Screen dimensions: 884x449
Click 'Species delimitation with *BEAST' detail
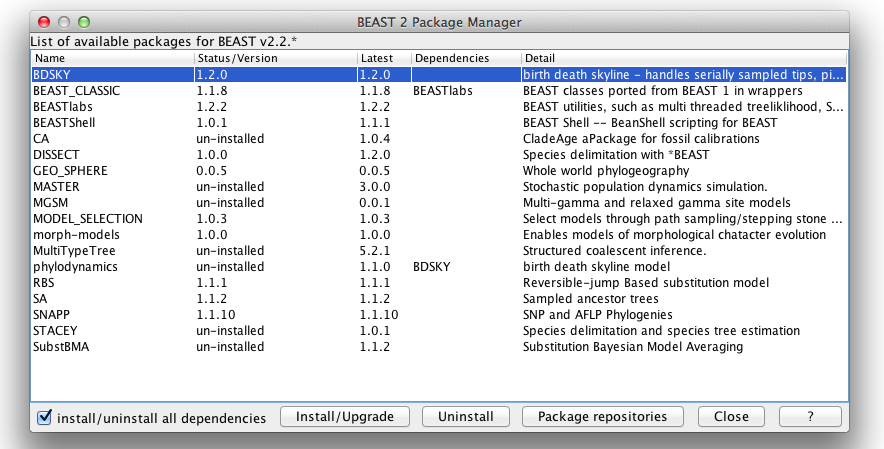click(616, 155)
